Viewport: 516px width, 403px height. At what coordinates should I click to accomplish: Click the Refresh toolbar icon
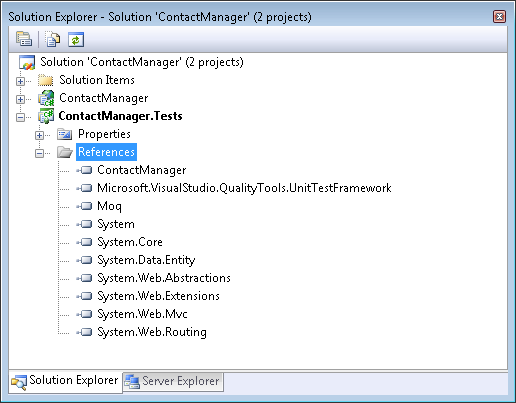point(76,39)
